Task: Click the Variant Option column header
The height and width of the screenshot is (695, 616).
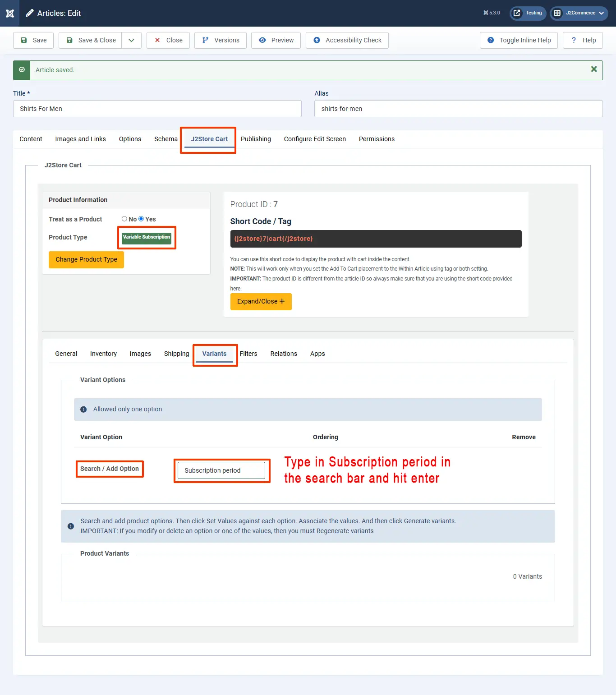Action: [x=101, y=437]
